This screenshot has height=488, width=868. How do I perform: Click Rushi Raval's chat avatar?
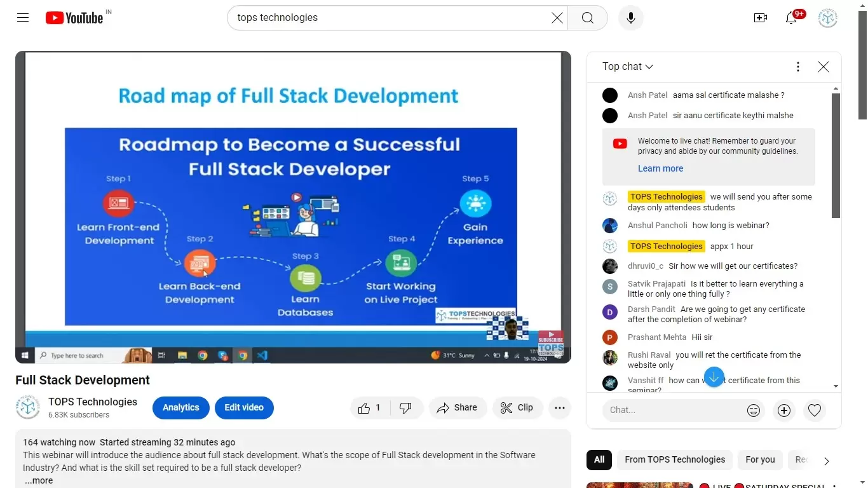coord(610,358)
